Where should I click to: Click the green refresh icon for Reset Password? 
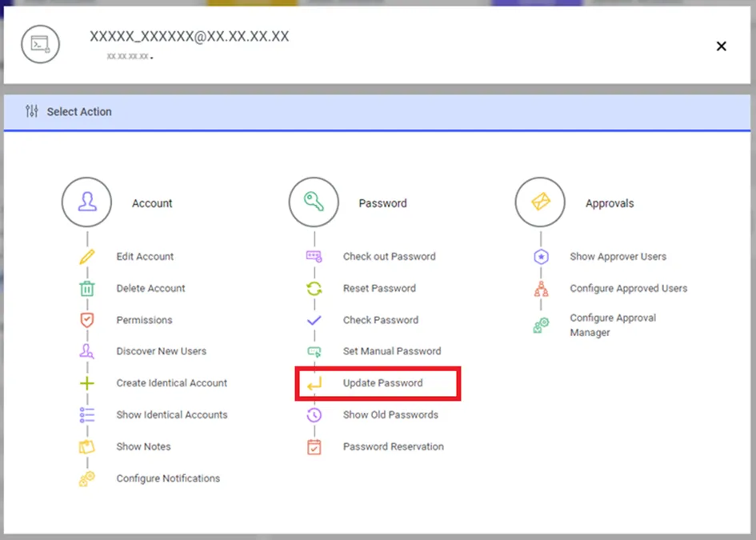(x=314, y=288)
